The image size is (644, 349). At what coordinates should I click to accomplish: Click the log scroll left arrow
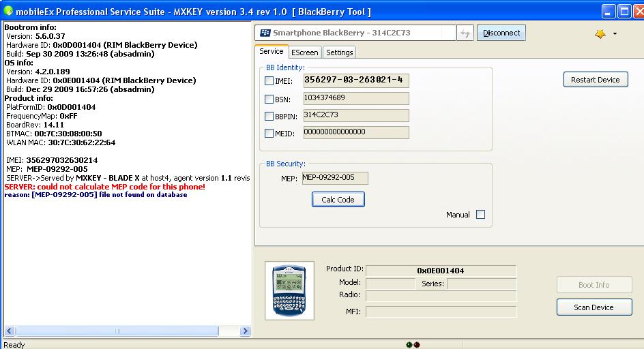click(x=10, y=331)
